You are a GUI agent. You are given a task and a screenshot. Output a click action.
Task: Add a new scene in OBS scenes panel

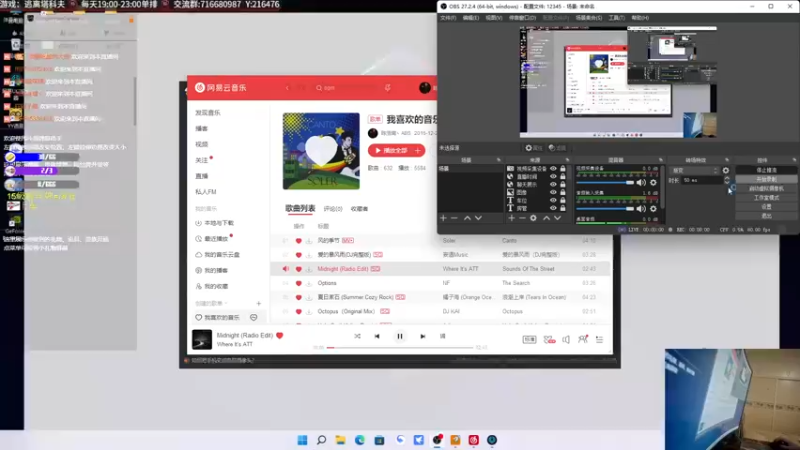point(443,218)
